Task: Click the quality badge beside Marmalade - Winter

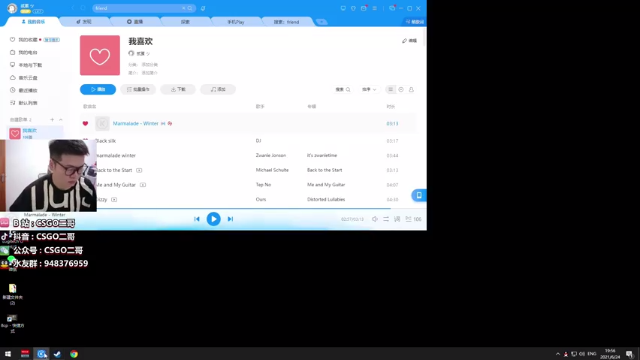Action: click(163, 123)
